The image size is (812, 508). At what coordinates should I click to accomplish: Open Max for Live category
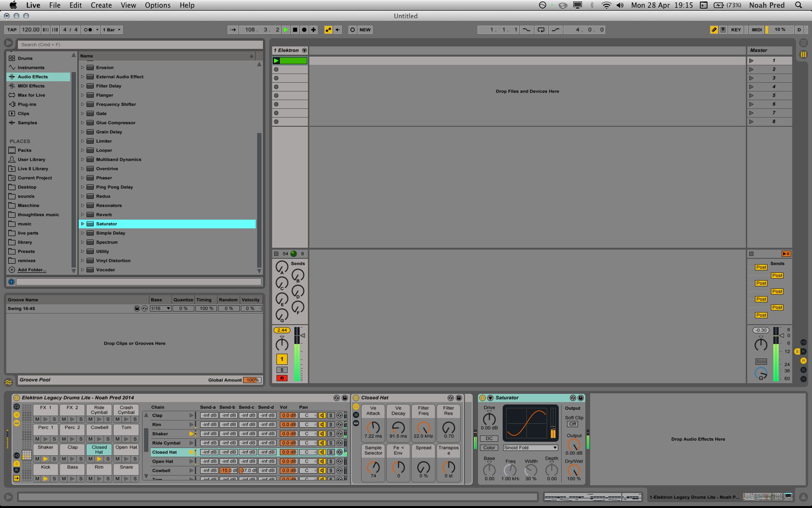coord(31,95)
